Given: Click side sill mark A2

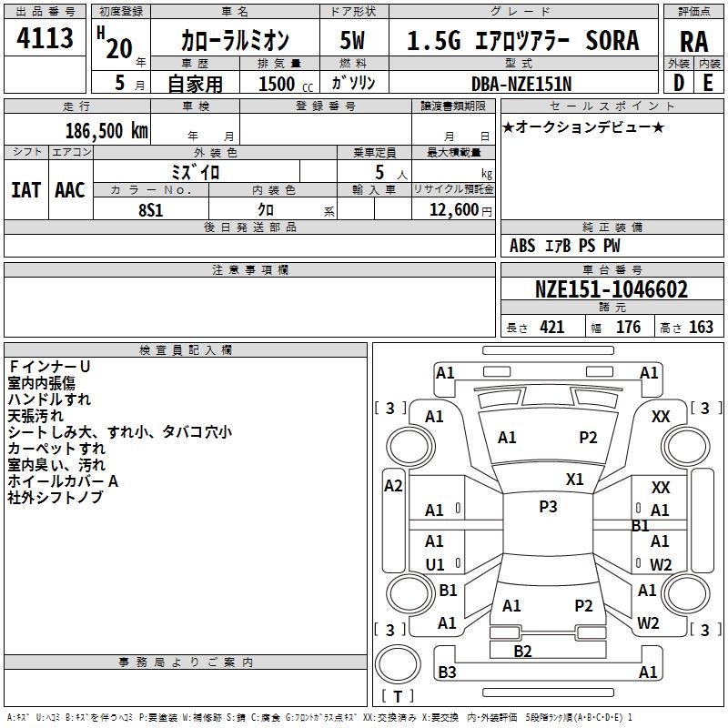Looking at the screenshot, I should (x=393, y=486).
